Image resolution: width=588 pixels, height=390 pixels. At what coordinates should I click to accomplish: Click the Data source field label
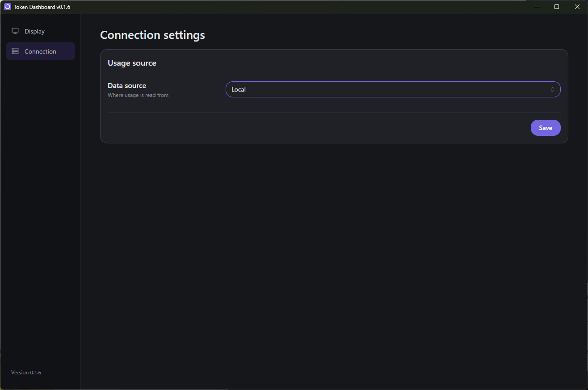point(127,86)
